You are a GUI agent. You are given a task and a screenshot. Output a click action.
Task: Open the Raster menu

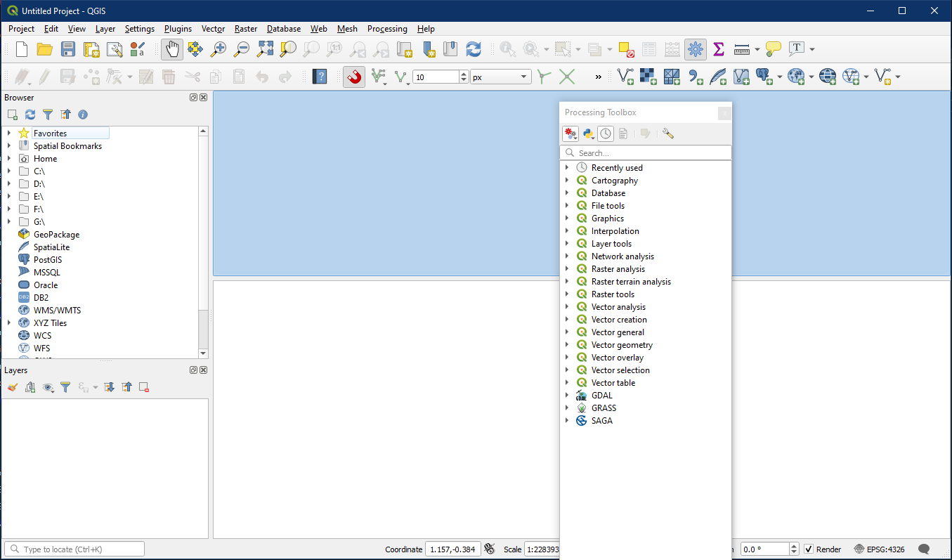click(x=246, y=29)
